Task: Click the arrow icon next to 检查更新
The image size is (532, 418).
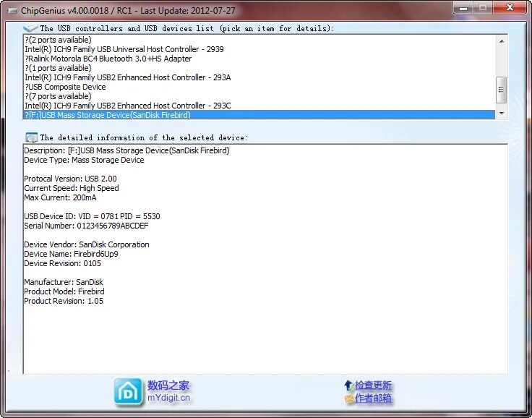Action: (x=349, y=385)
